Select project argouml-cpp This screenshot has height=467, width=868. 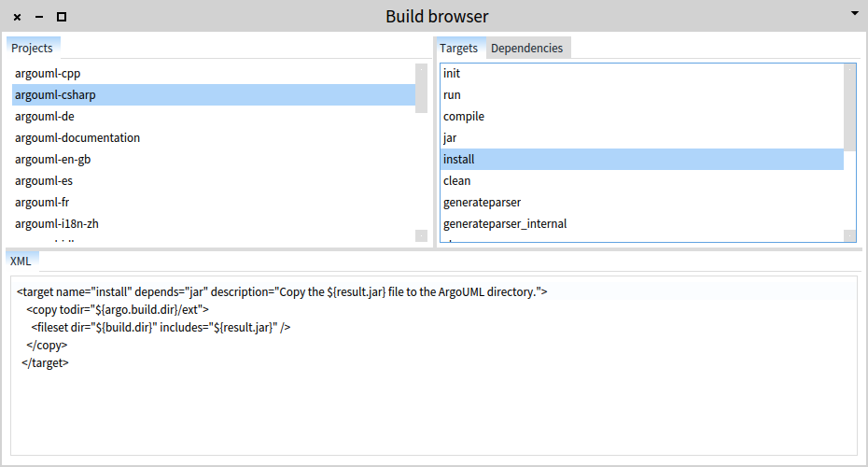[214, 73]
